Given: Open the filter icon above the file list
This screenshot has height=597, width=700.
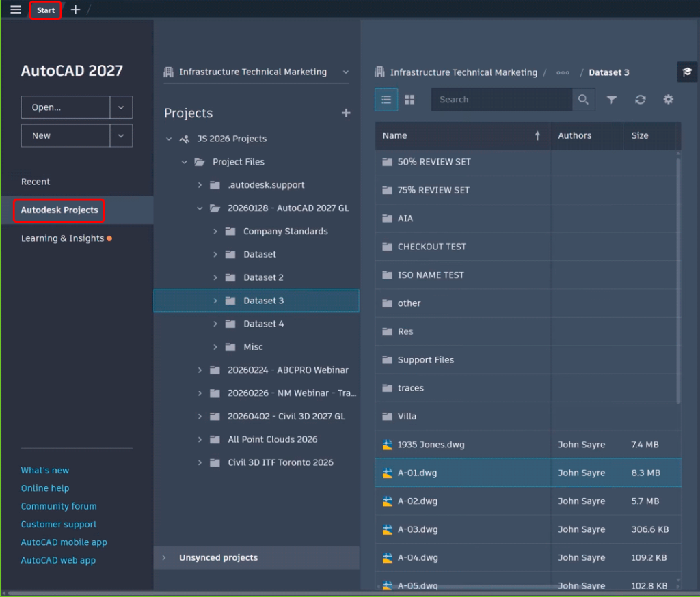Looking at the screenshot, I should (612, 99).
